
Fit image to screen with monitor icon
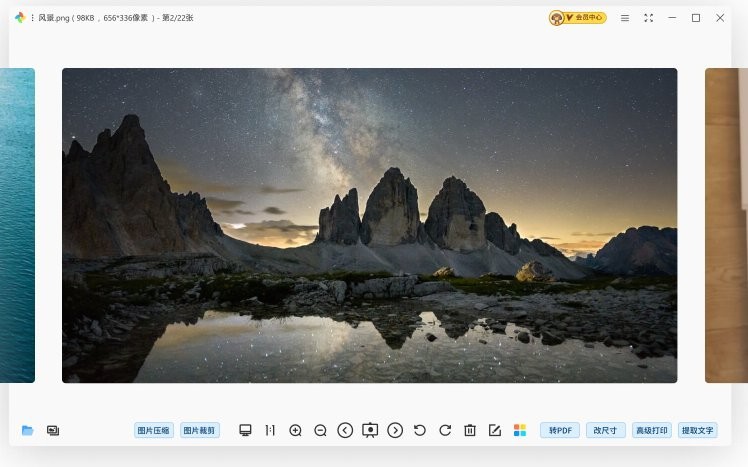(x=245, y=430)
